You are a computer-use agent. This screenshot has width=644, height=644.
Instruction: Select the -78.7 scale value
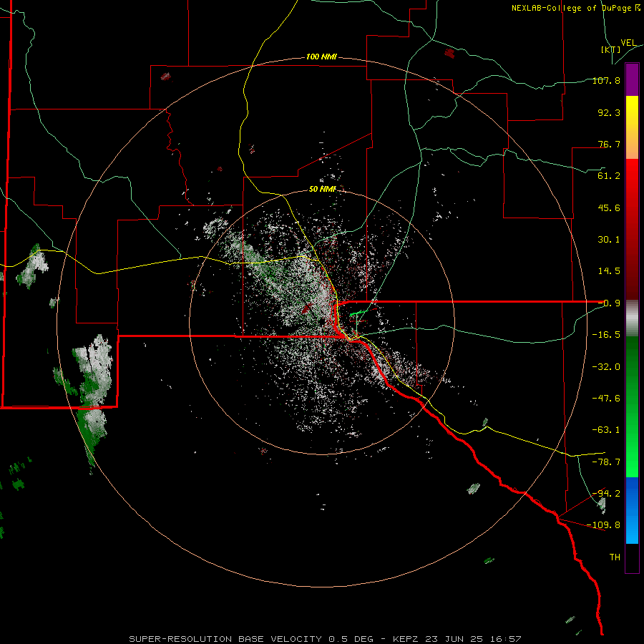pyautogui.click(x=606, y=462)
